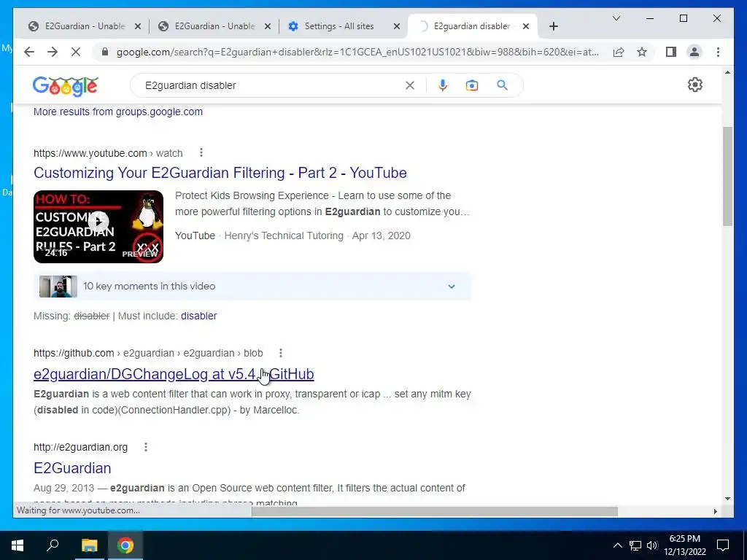Close the Settings - All sites tab
This screenshot has height=560, width=747.
pos(396,26)
